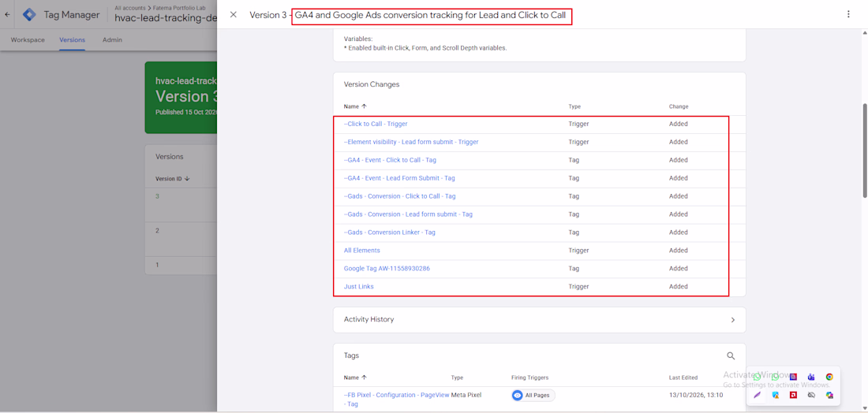Open Chrome icon in the system tray

point(829,377)
